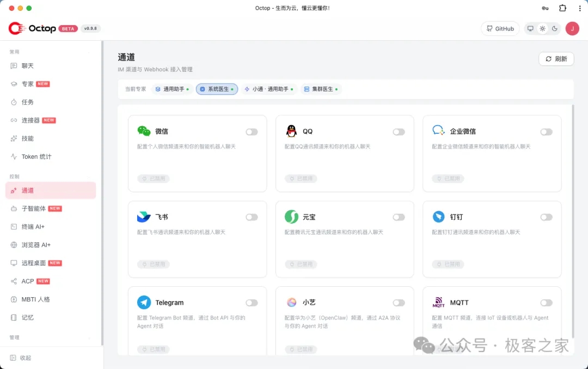
Task: Select the 集群医生 expert tab
Action: pos(321,89)
